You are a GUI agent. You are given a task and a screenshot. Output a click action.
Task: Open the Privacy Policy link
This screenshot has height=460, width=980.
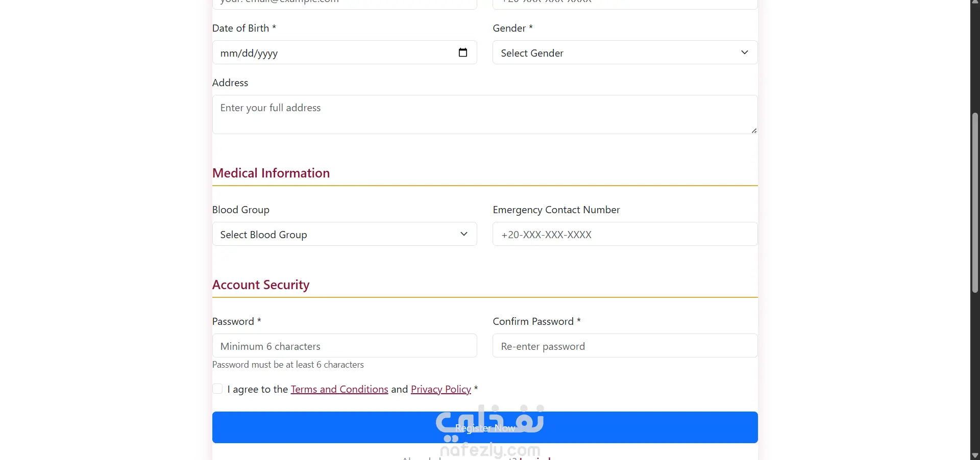(x=441, y=389)
